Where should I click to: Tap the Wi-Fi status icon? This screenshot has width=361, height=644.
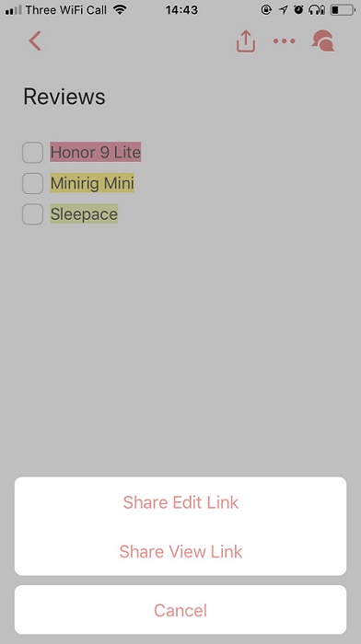coord(120,9)
